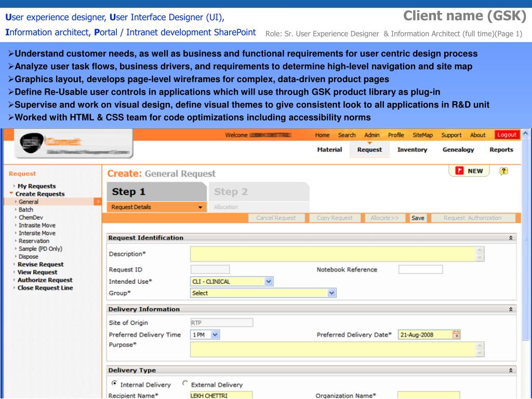Open the Inventory main menu

(x=412, y=150)
